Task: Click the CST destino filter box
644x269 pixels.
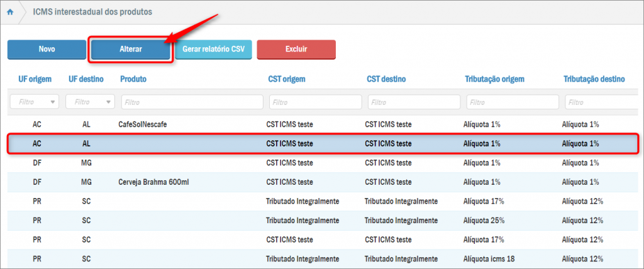Action: [414, 101]
